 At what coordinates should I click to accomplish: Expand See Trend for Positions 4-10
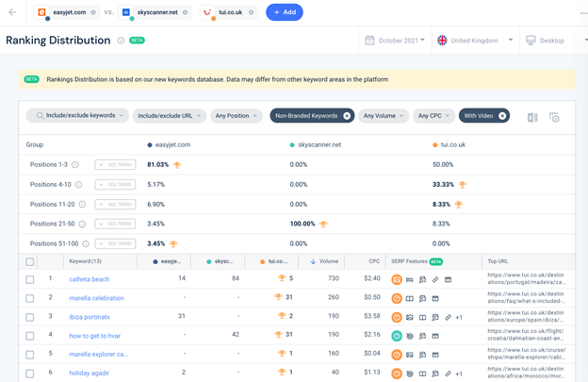coord(115,185)
